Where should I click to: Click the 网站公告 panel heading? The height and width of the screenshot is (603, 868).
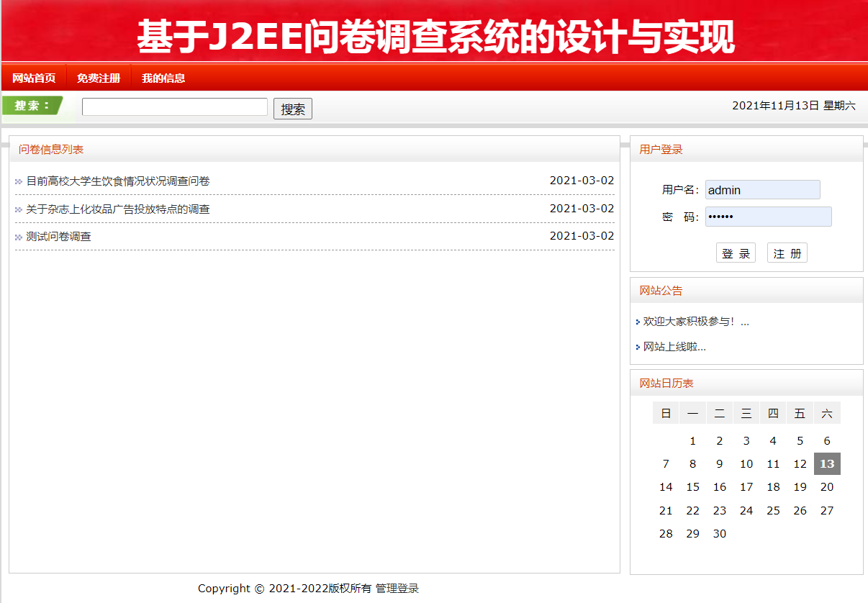tap(661, 291)
